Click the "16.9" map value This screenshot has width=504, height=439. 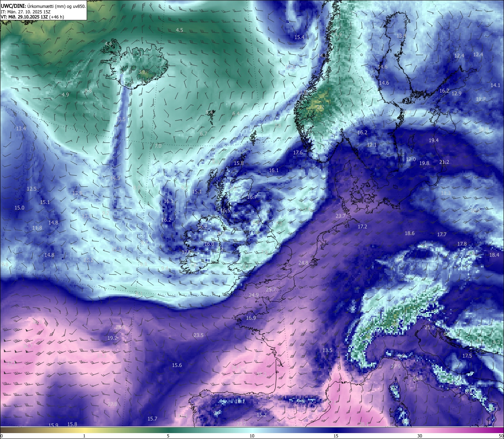(x=251, y=318)
